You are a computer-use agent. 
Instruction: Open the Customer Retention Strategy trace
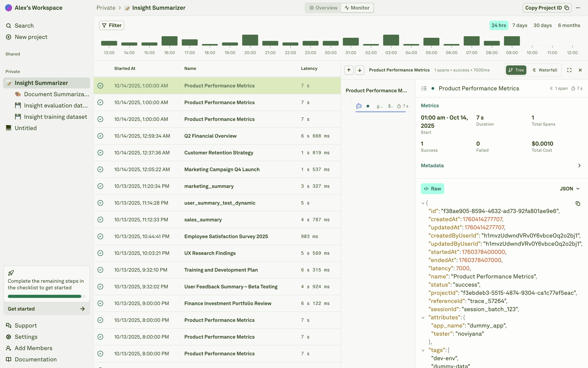[x=217, y=153]
